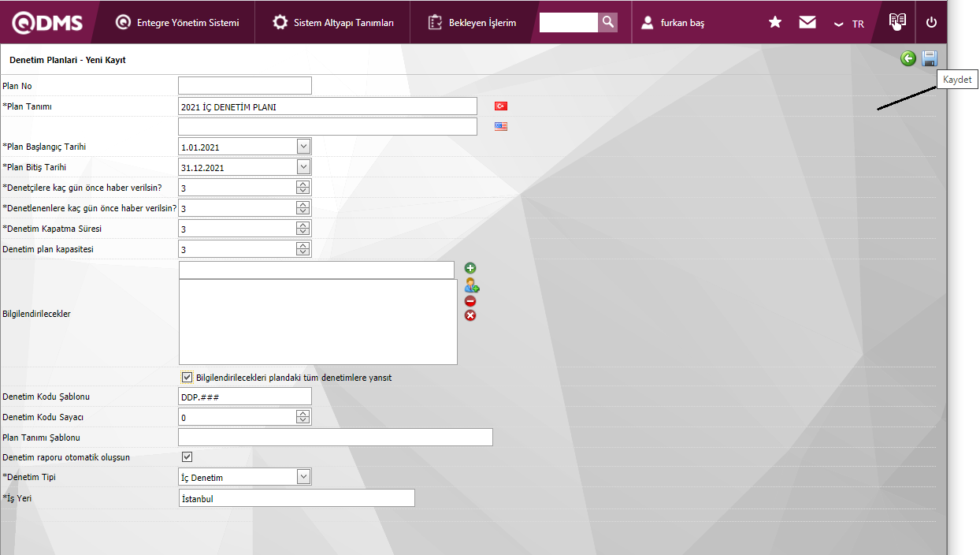Click the Bilgilendirilecekler list box
This screenshot has width=980, height=555.
[x=318, y=322]
